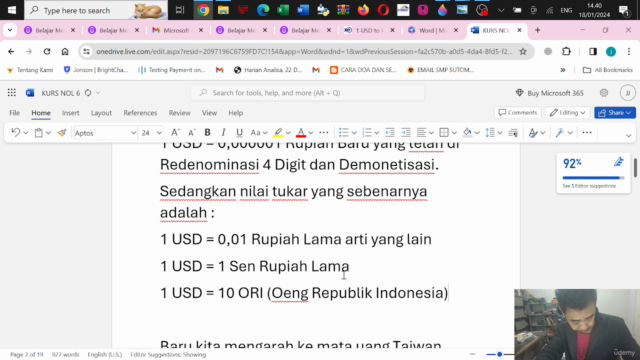This screenshot has width=640, height=360.
Task: Click the Undo icon in the ribbon
Action: click(16, 133)
